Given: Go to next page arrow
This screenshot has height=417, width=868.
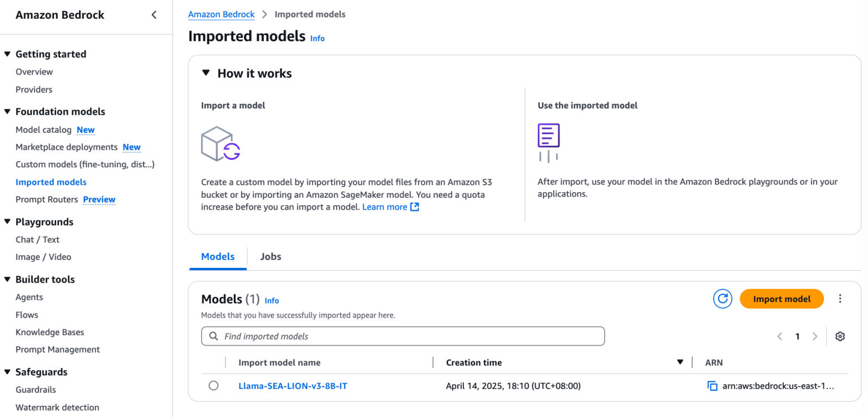Looking at the screenshot, I should (x=814, y=336).
